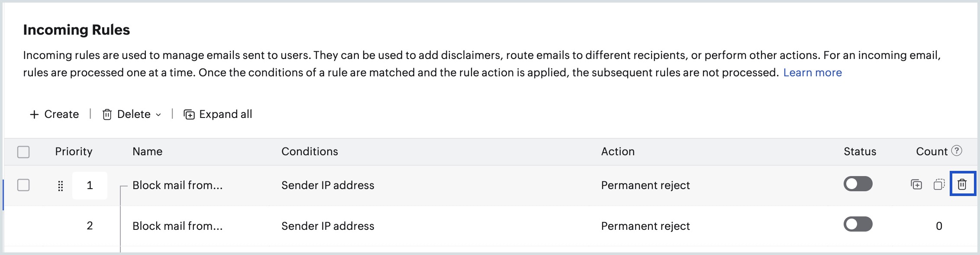Click the Expand all icon
Image resolution: width=980 pixels, height=255 pixels.
pyautogui.click(x=189, y=114)
